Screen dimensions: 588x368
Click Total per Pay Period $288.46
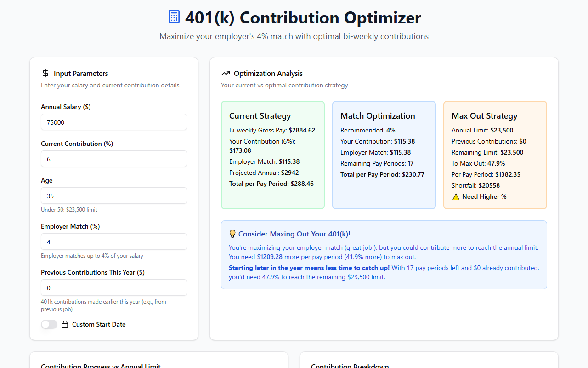click(272, 184)
